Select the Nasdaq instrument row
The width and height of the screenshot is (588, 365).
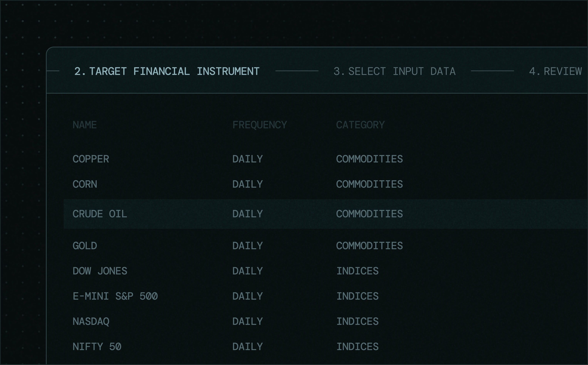point(91,321)
